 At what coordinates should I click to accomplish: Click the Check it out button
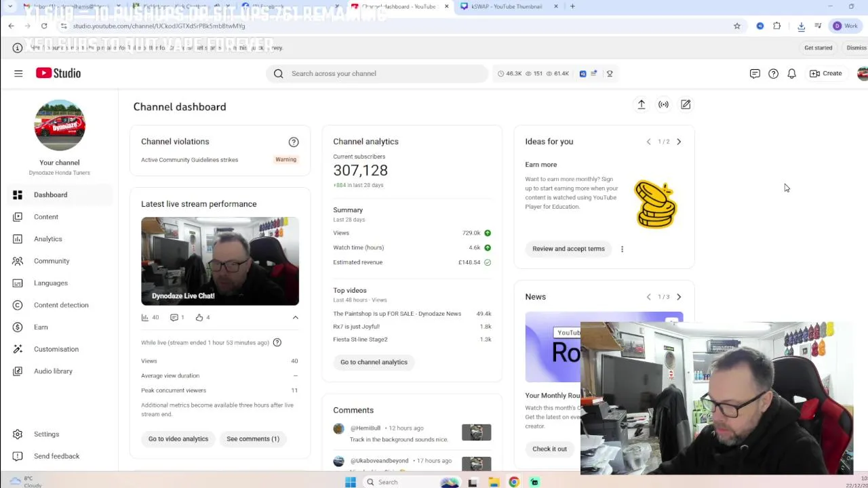[x=549, y=449]
